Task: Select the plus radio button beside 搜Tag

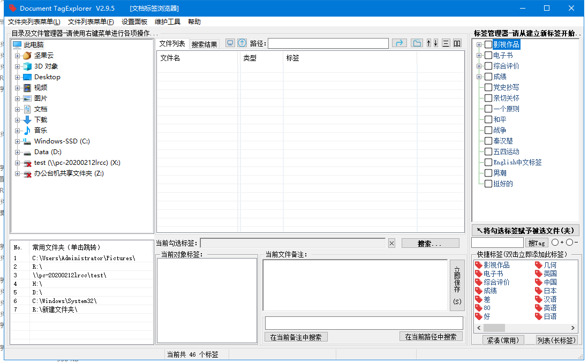Action: click(x=555, y=242)
